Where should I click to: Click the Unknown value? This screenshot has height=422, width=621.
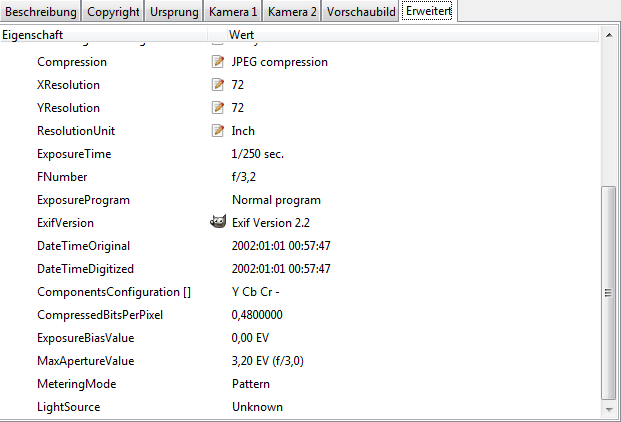point(257,407)
